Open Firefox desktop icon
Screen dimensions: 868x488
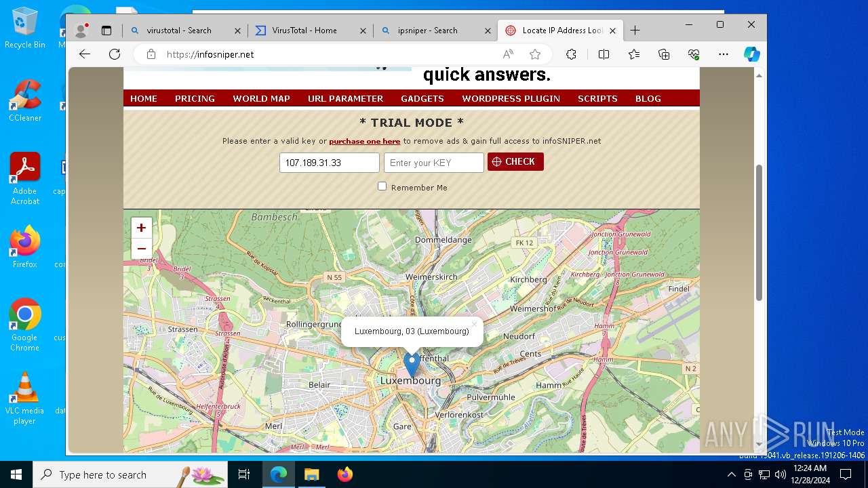[24, 247]
